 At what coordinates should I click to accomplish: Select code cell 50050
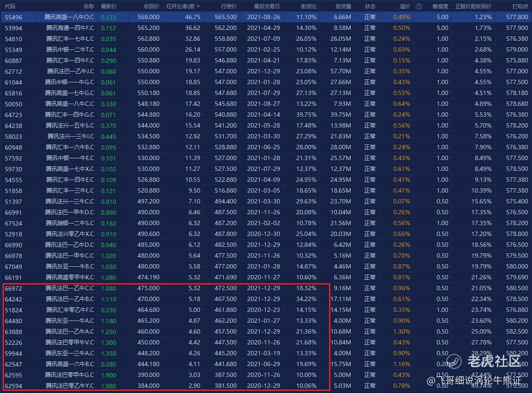[13, 104]
